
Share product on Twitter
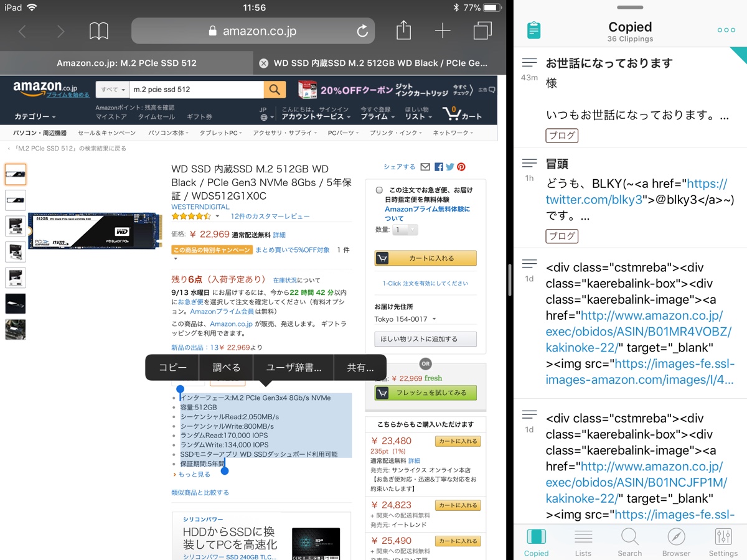[450, 167]
